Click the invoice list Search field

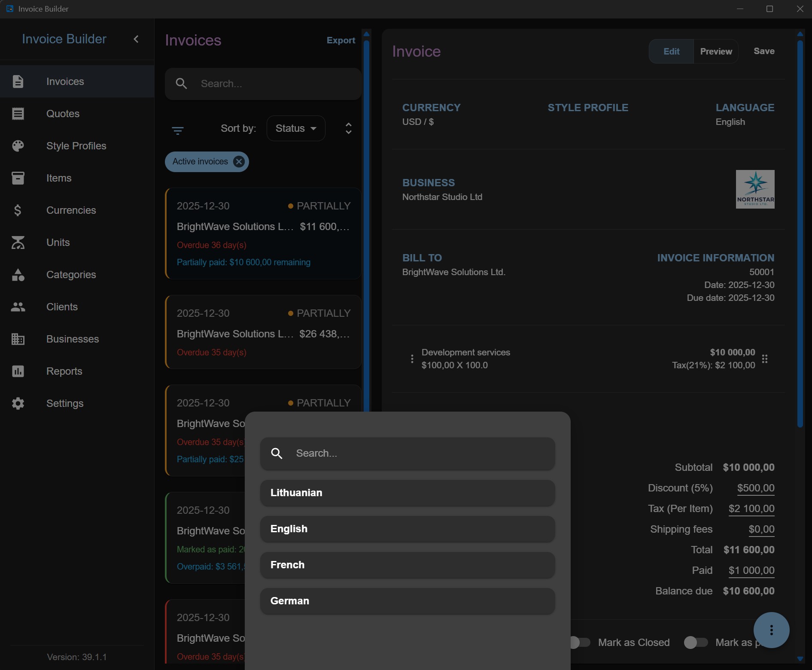pyautogui.click(x=263, y=84)
